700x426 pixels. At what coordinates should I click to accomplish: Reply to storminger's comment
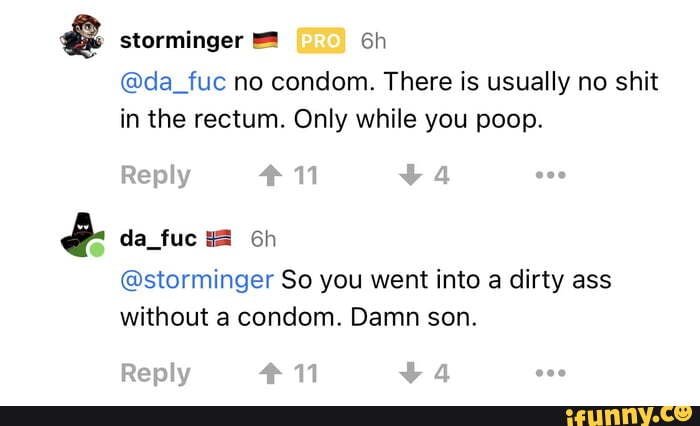point(155,175)
